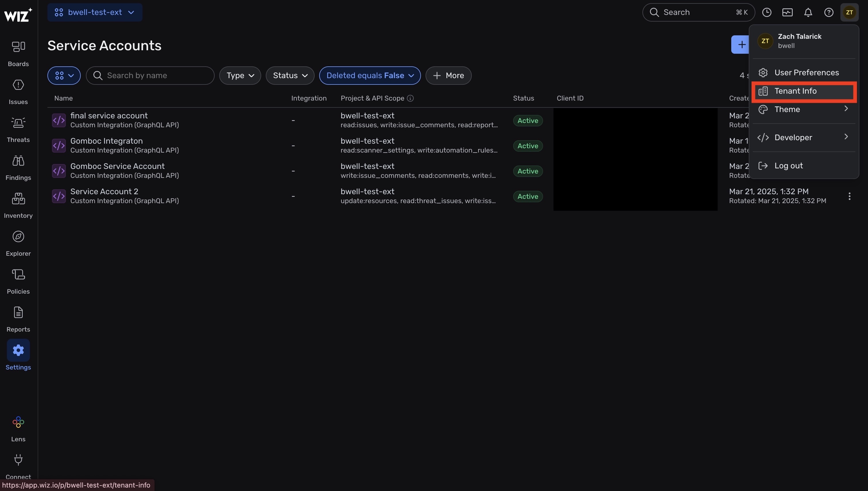The width and height of the screenshot is (868, 491).
Task: Click the Mar 21, 2025, 1:32 PM date
Action: coord(769,192)
